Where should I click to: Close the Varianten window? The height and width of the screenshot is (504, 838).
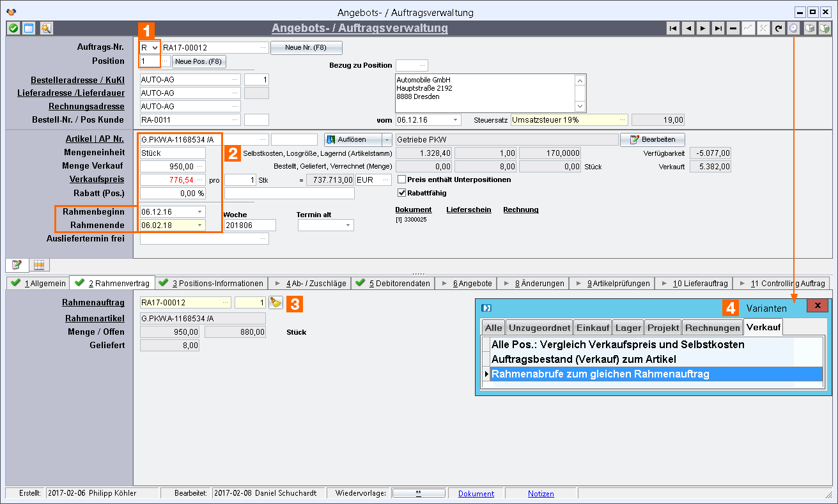[x=817, y=305]
